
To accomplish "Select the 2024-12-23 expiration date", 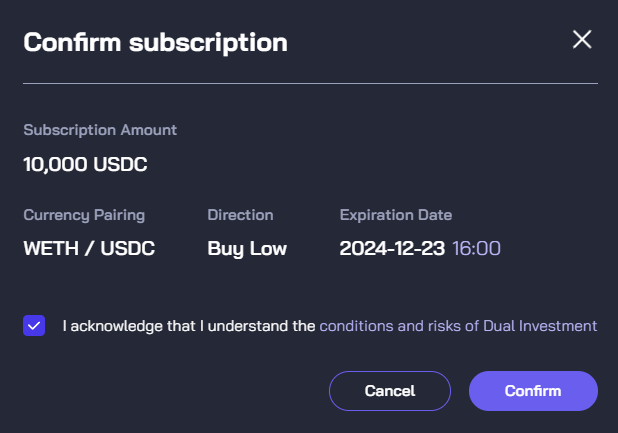I will click(x=392, y=248).
